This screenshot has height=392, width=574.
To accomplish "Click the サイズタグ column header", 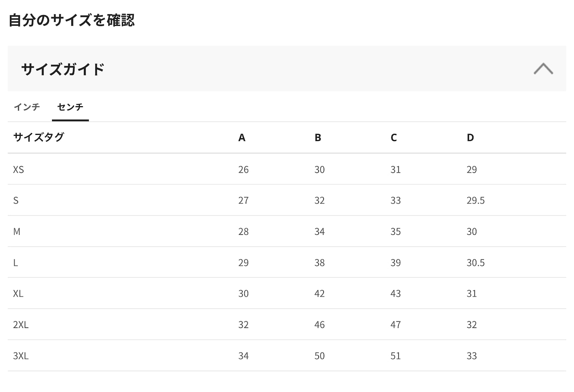I will point(39,138).
